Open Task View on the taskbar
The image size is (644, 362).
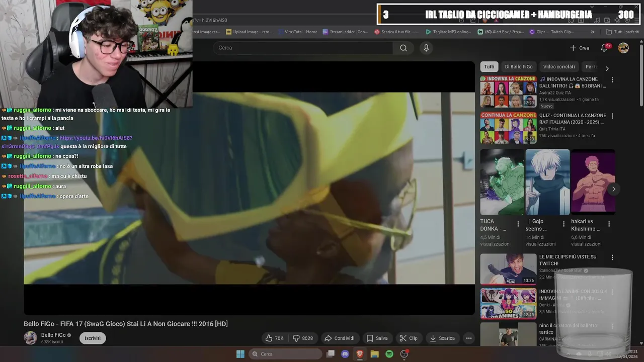pyautogui.click(x=331, y=354)
